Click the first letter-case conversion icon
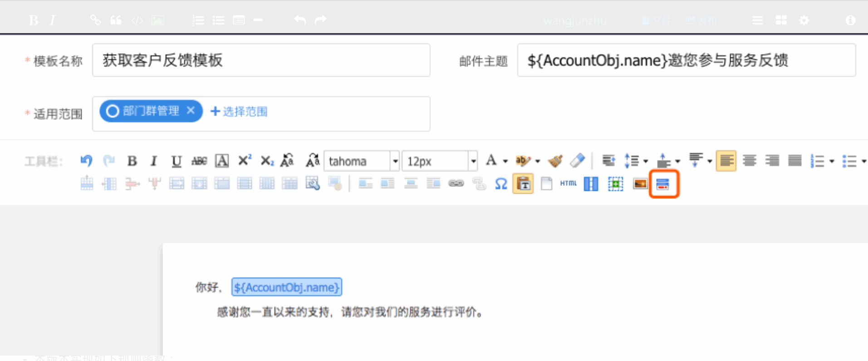Screen dimensions: 868x361 (287, 160)
